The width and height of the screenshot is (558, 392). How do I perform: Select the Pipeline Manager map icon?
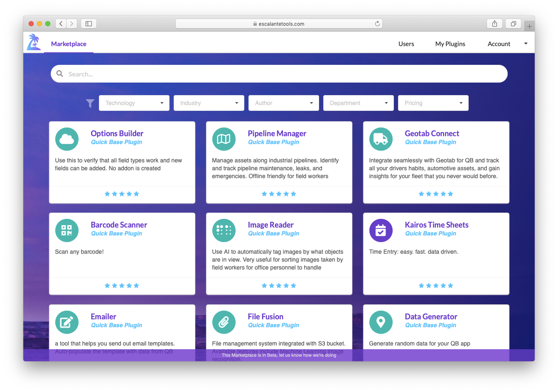[x=224, y=139]
